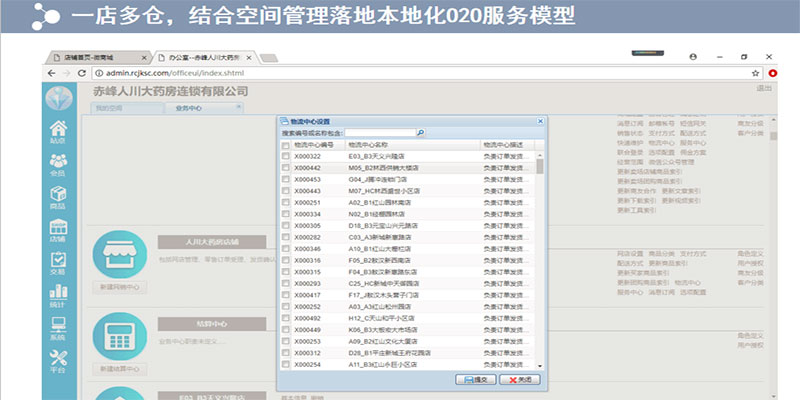This screenshot has width=800, height=400.
Task: Focus the search 编号或名称 input field
Action: coord(381,133)
